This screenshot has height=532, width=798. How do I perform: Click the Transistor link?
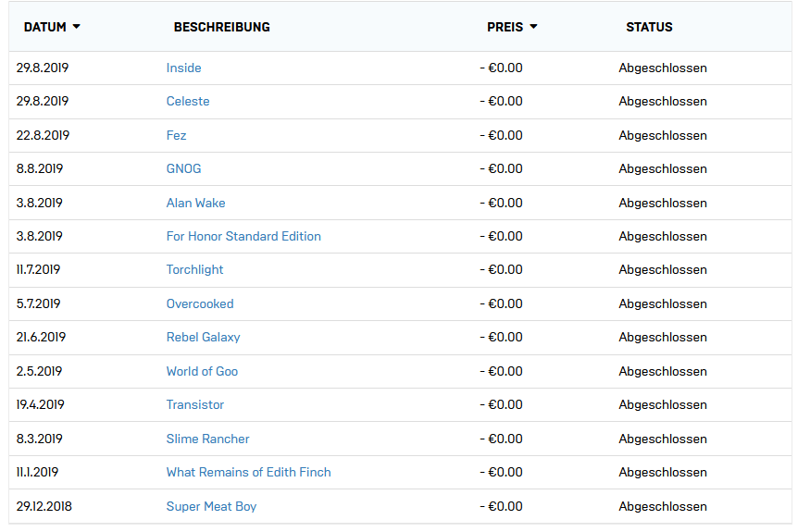[194, 404]
